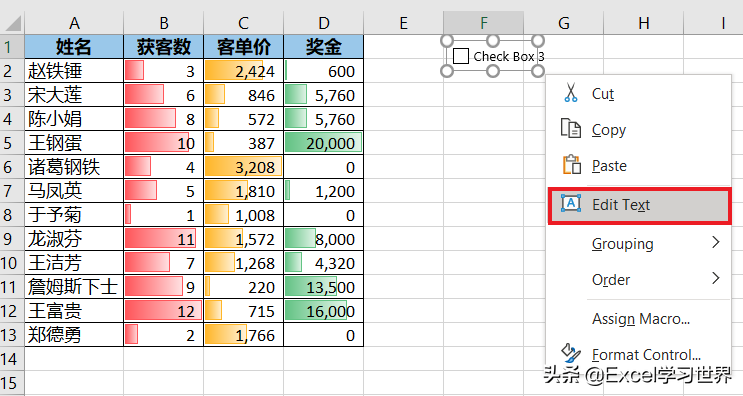Choose Assign Macro... option
This screenshot has width=743, height=396.
[x=638, y=319]
